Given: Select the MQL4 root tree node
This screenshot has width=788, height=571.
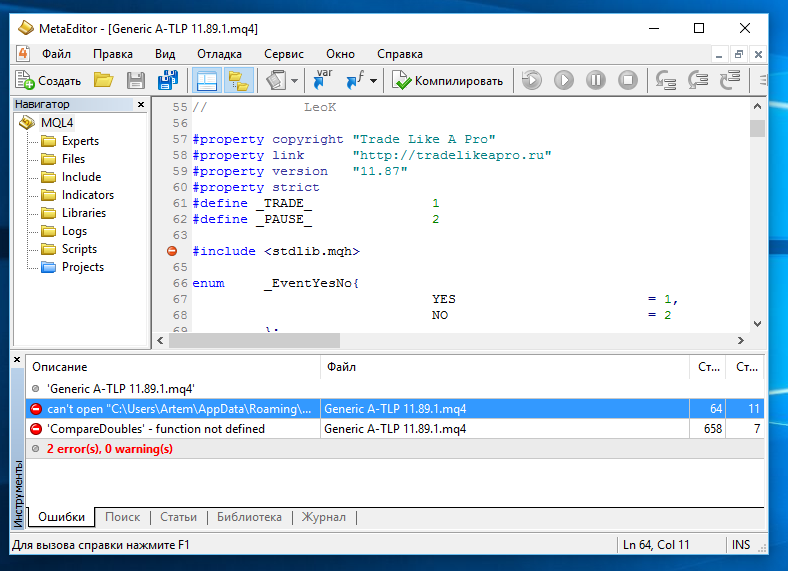Looking at the screenshot, I should (57, 123).
